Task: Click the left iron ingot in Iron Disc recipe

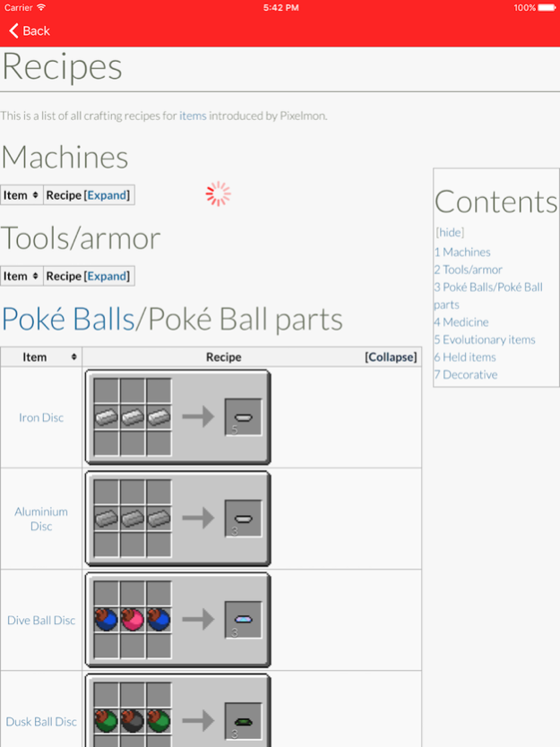Action: pyautogui.click(x=107, y=417)
